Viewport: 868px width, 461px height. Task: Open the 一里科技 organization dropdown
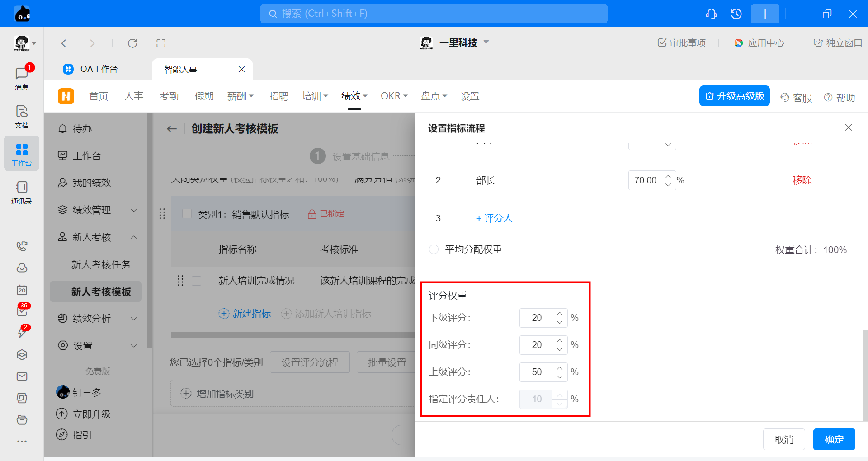click(x=486, y=42)
